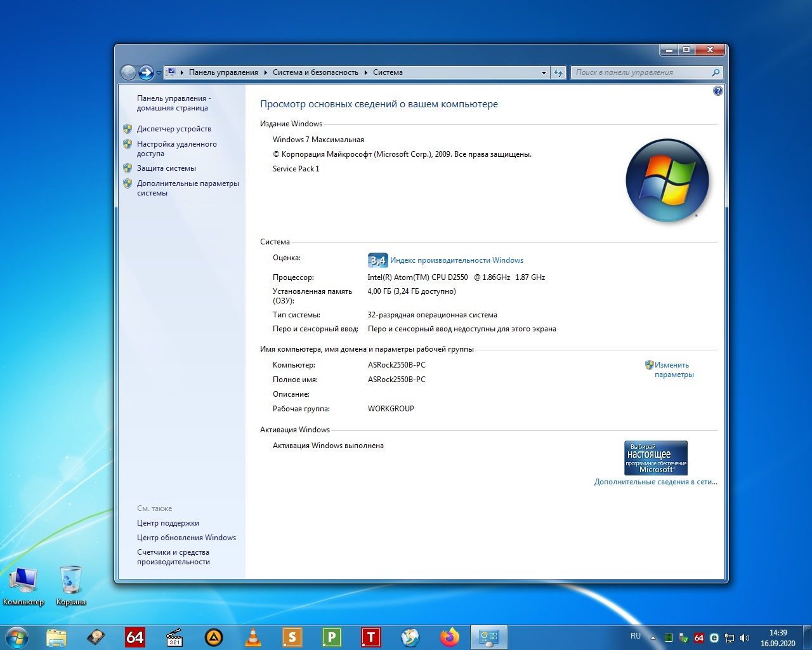Click the help question mark icon
The height and width of the screenshot is (650, 812).
click(x=717, y=91)
